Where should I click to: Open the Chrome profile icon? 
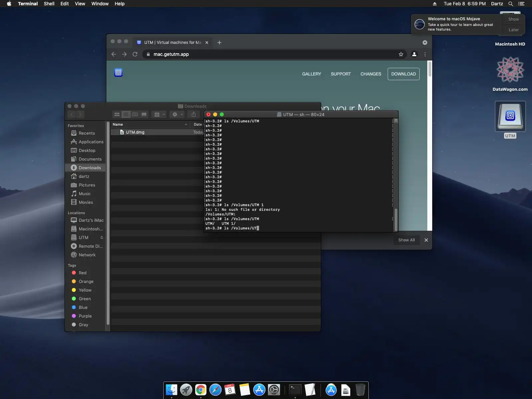[x=414, y=54]
